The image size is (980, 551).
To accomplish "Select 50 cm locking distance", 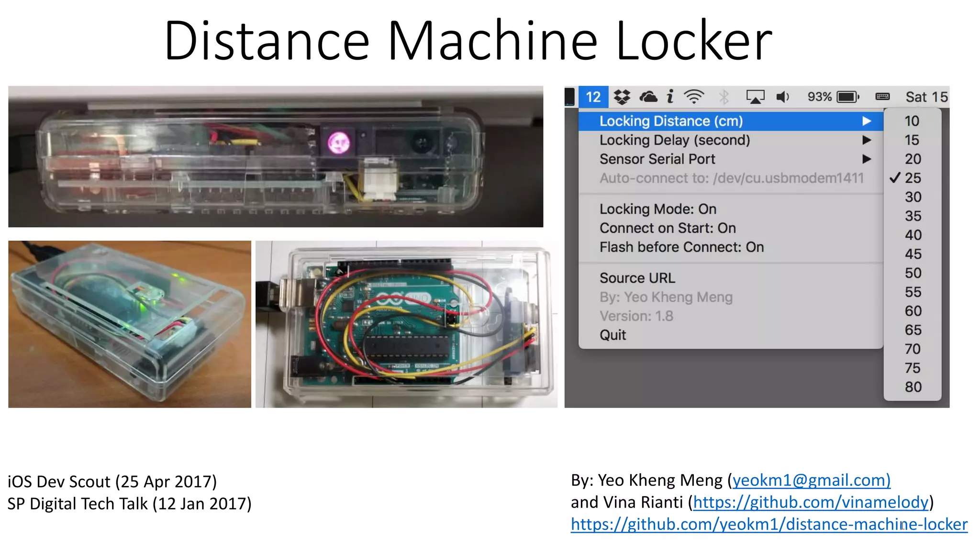I will [x=913, y=273].
